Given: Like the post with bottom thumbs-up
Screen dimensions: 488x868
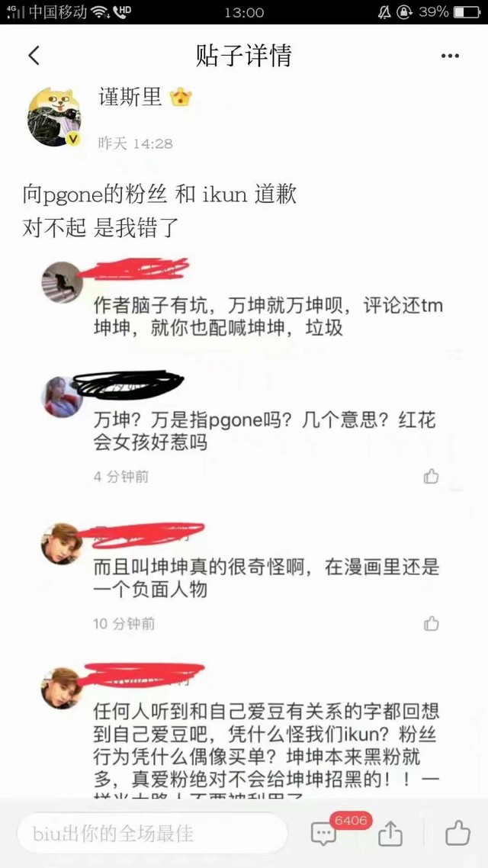Looking at the screenshot, I should click(x=457, y=833).
